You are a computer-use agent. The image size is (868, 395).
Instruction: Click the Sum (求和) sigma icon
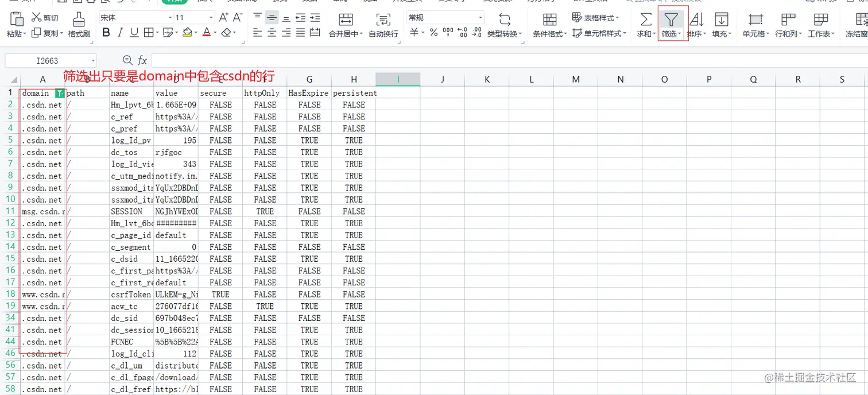(646, 20)
